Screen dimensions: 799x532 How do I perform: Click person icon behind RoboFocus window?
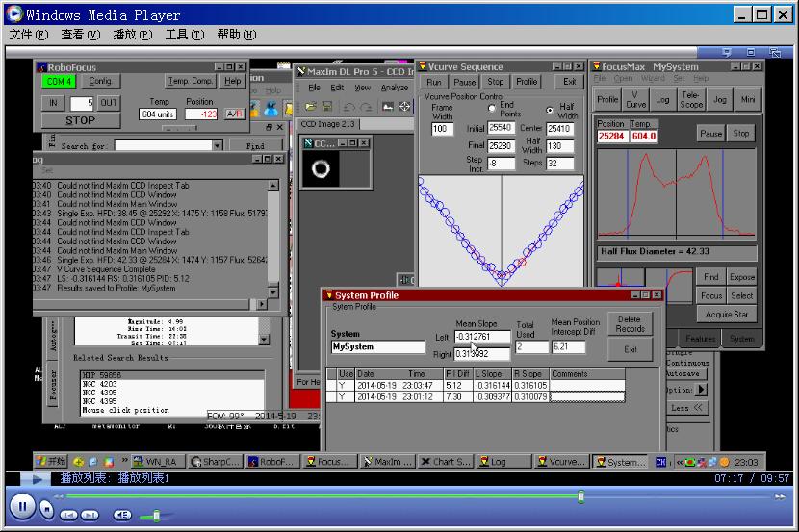pos(271,108)
